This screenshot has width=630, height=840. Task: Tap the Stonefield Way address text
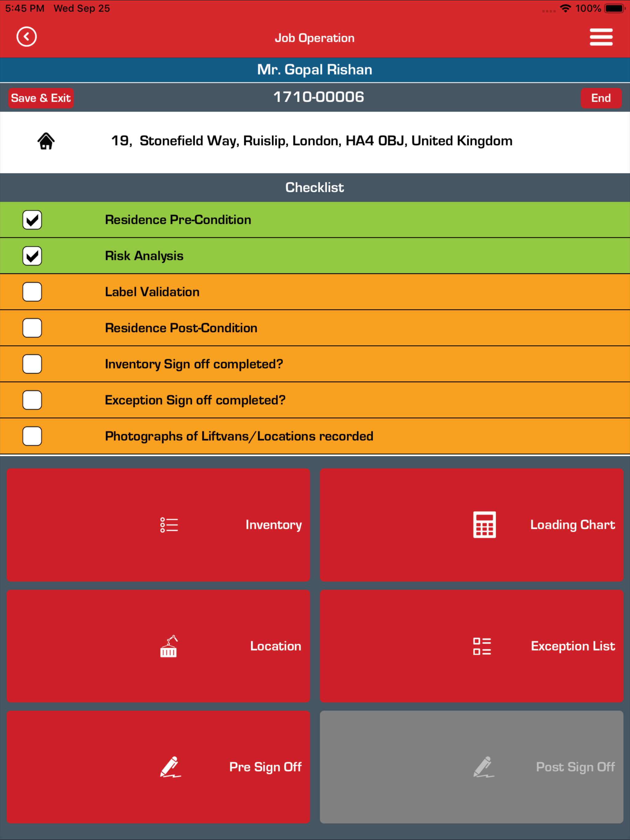coord(312,141)
